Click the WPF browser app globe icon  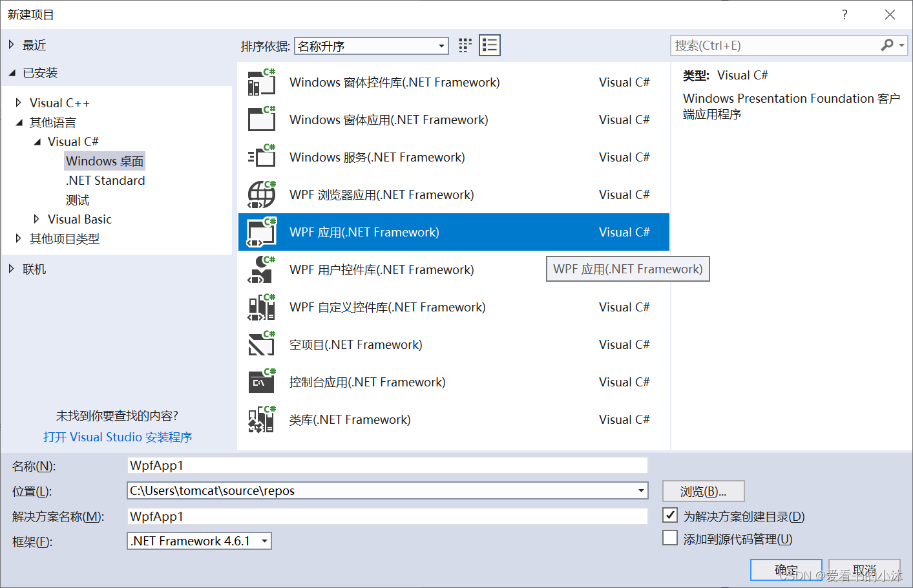(262, 194)
